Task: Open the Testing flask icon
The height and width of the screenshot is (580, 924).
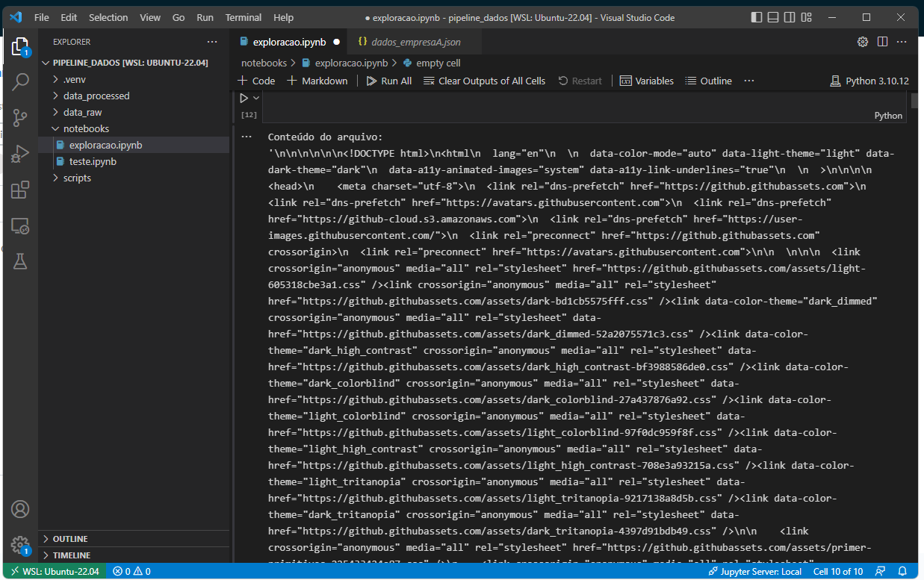Action: tap(20, 261)
